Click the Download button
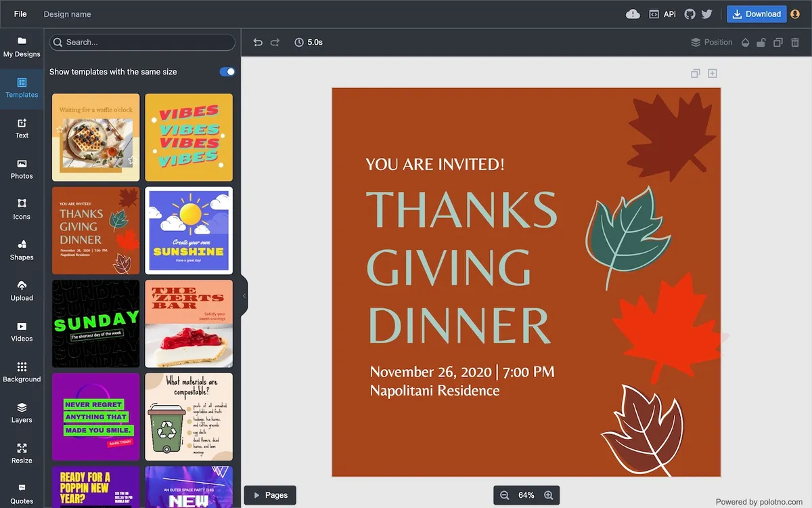 click(757, 14)
